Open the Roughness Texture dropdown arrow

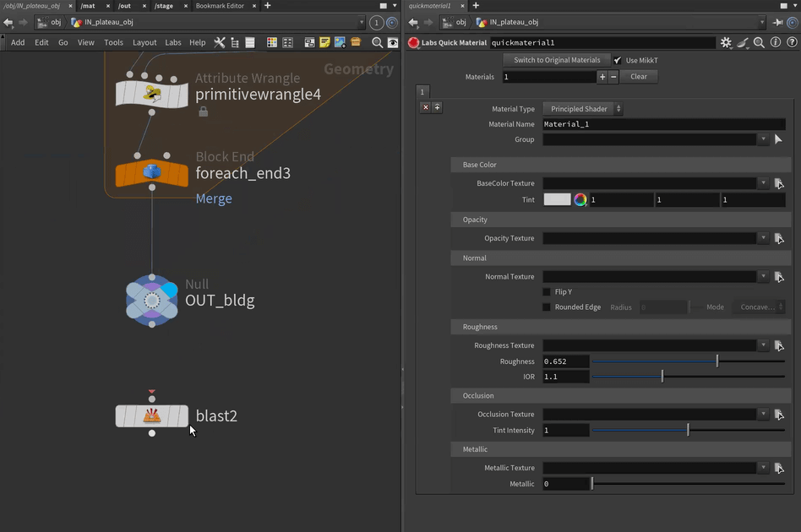pos(764,345)
